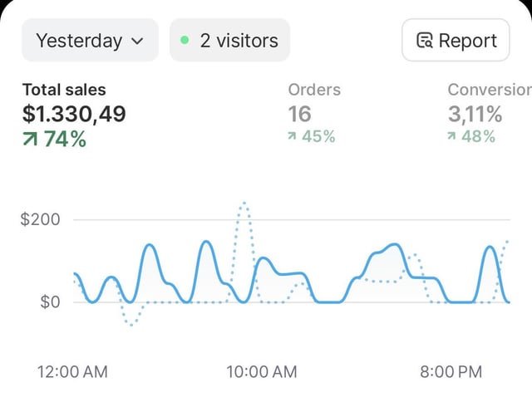The width and height of the screenshot is (532, 407).
Task: Click the Conversion 48% up arrow icon
Action: pyautogui.click(x=452, y=137)
